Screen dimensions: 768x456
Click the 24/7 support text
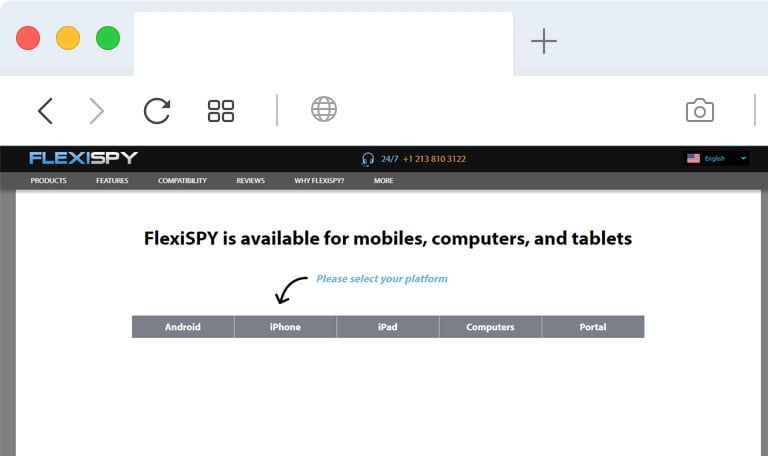[x=389, y=159]
